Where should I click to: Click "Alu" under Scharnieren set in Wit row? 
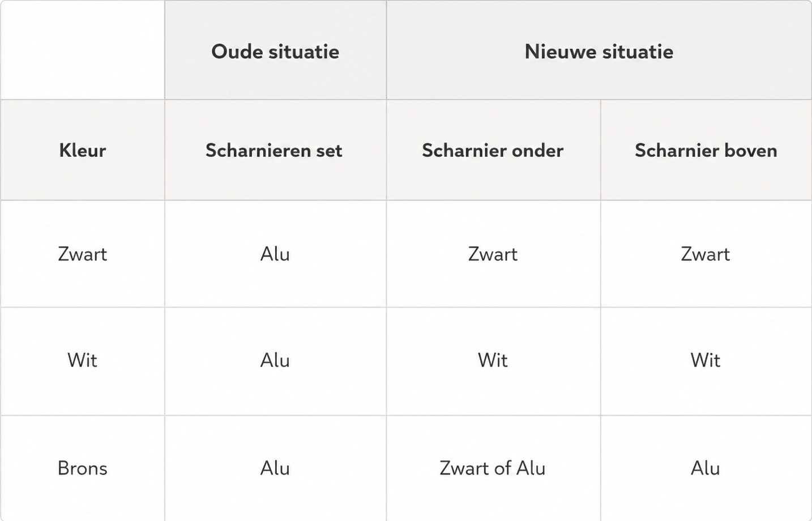point(275,360)
